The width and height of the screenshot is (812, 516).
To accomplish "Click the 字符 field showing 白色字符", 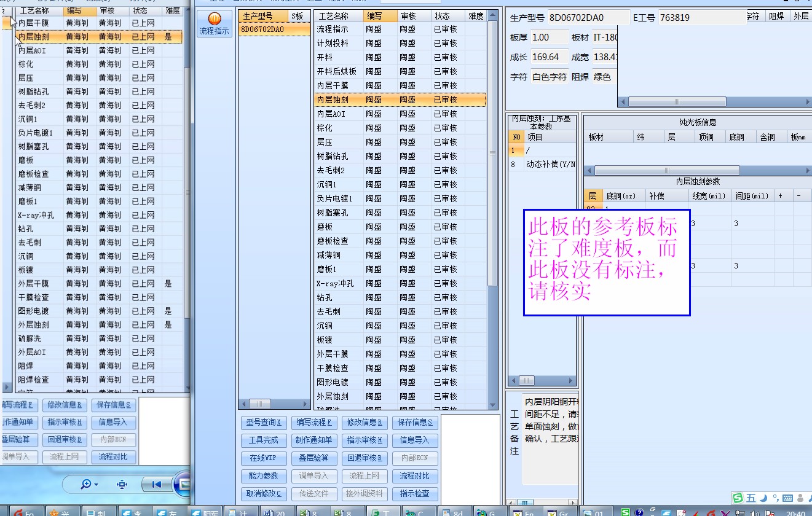I will point(550,77).
